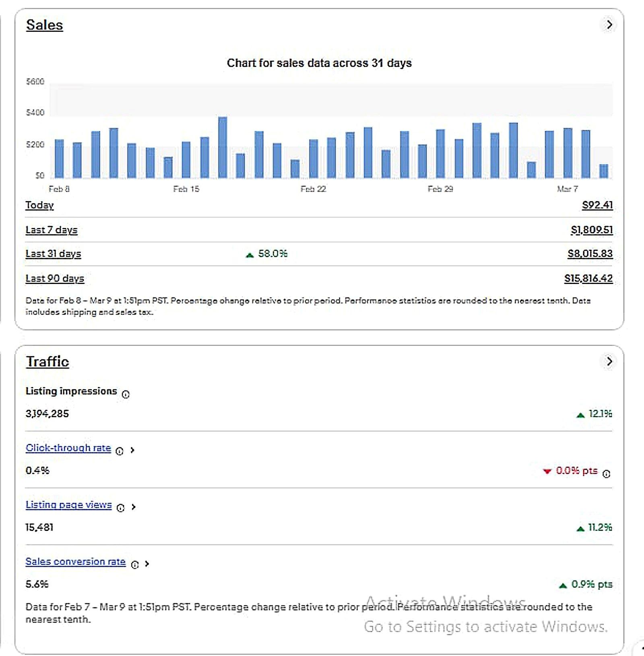Screen dimensions: 644x656
Task: Click the tallest bar in sales chart
Action: click(223, 148)
